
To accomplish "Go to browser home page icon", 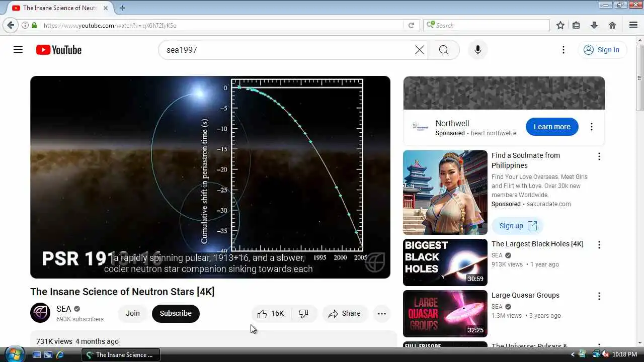I will click(x=612, y=25).
